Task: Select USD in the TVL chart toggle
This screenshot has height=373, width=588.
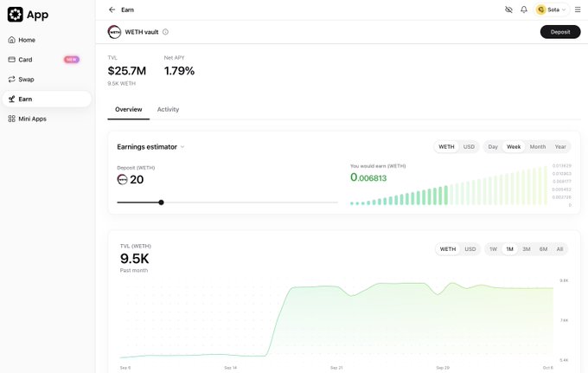Action: point(470,249)
